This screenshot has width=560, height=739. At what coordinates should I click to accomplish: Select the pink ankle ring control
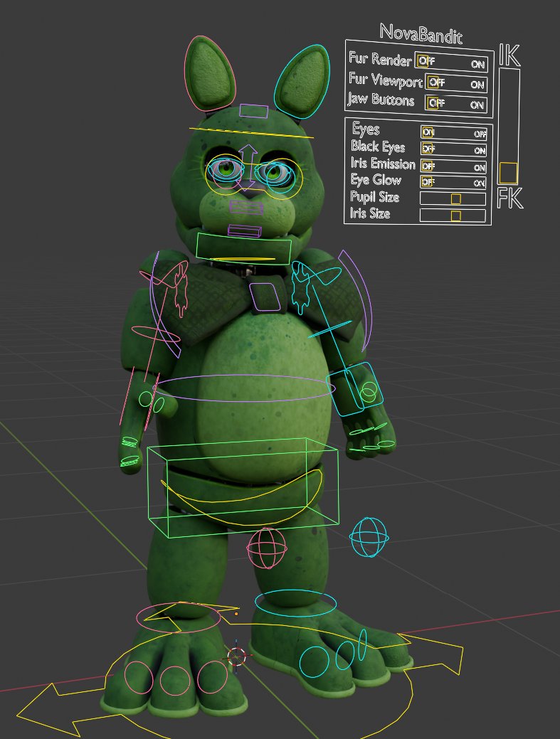click(x=178, y=617)
